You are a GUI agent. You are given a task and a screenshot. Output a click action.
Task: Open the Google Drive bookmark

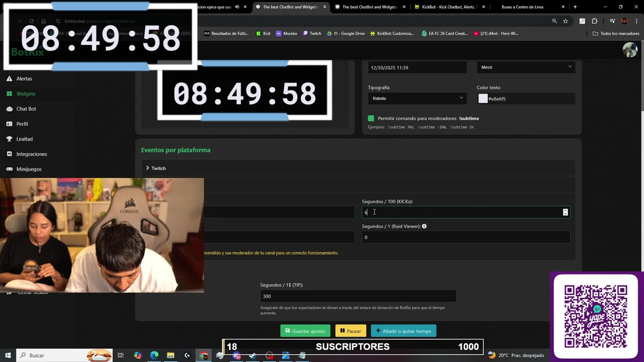click(346, 33)
